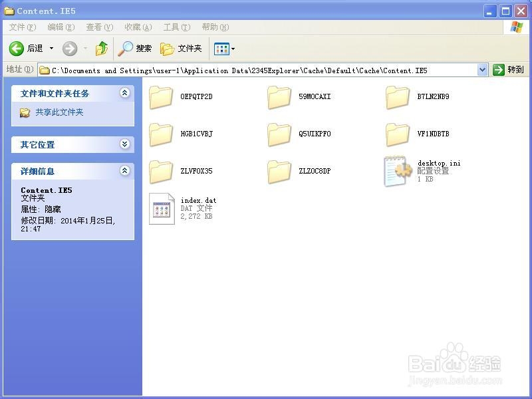The height and width of the screenshot is (399, 532).
Task: Open the Views icon dropdown
Action: click(224, 49)
